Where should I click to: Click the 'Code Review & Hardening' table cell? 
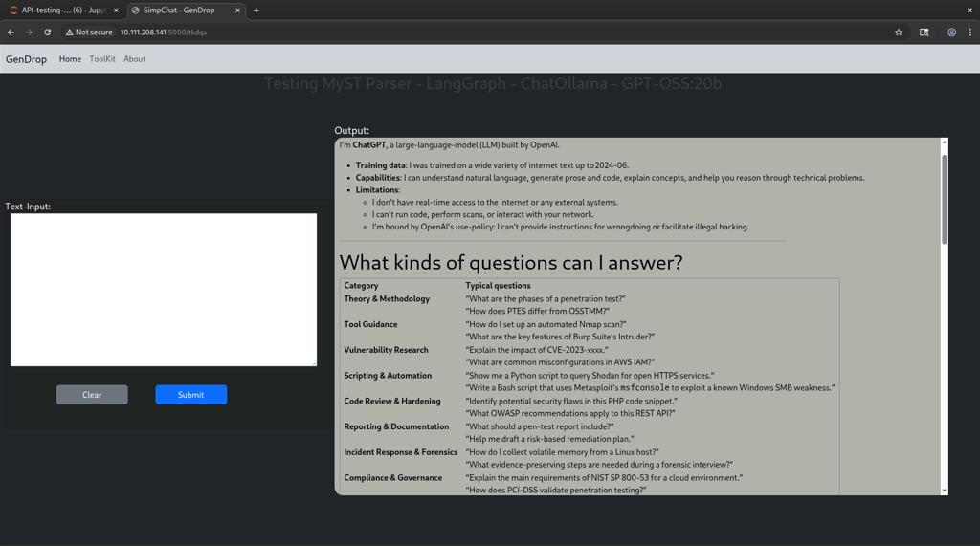pyautogui.click(x=391, y=401)
